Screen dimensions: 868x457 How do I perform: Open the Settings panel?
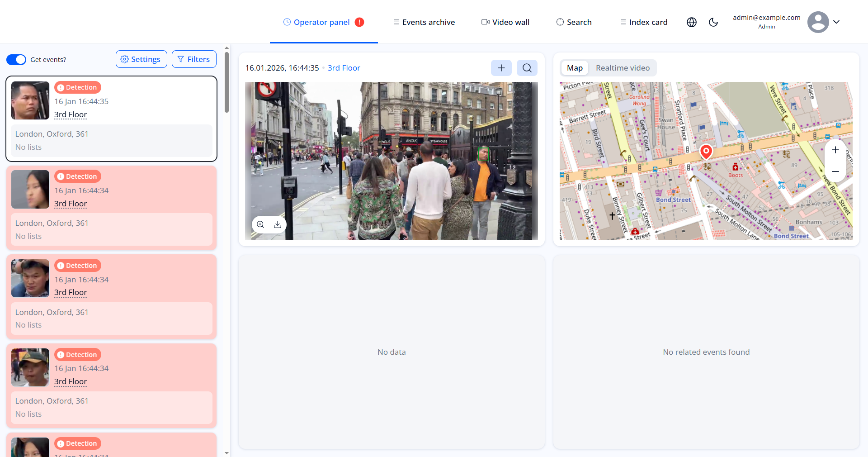(141, 59)
